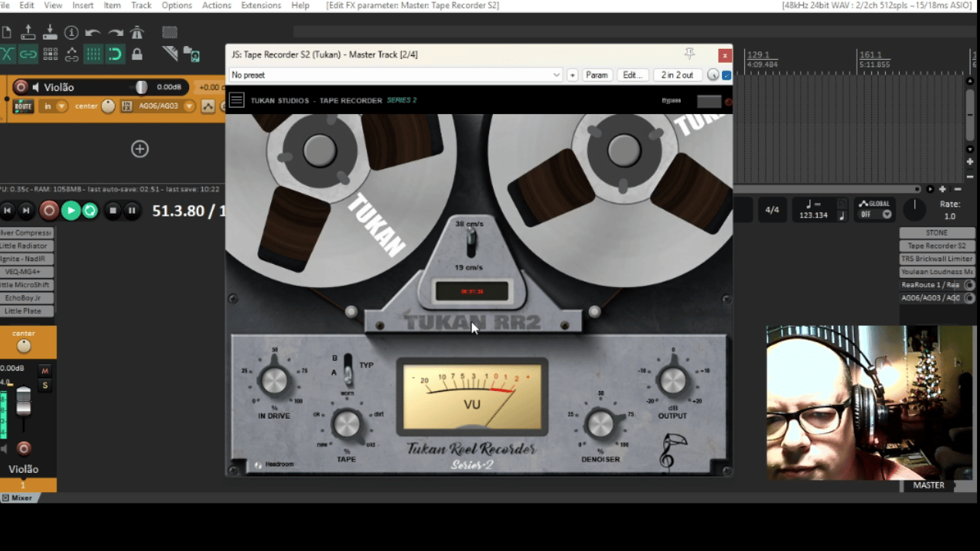Open the Violão input 'in' dropdown

point(54,106)
